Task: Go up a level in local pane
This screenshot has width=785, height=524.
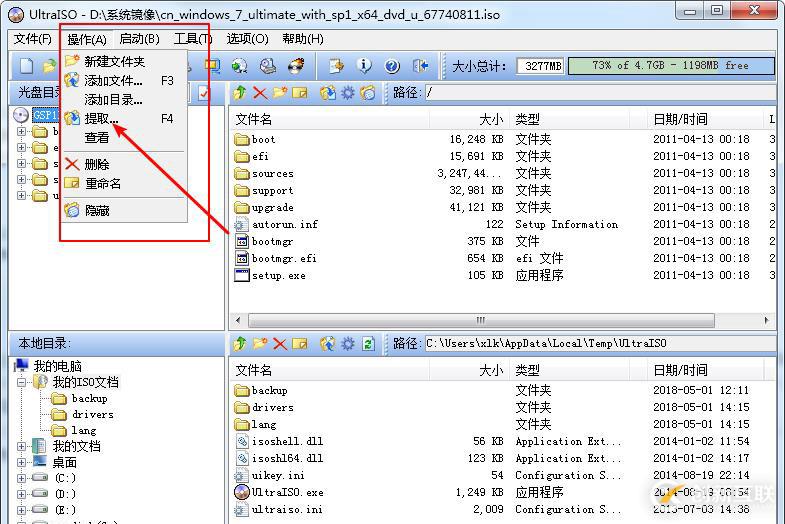Action: point(240,344)
